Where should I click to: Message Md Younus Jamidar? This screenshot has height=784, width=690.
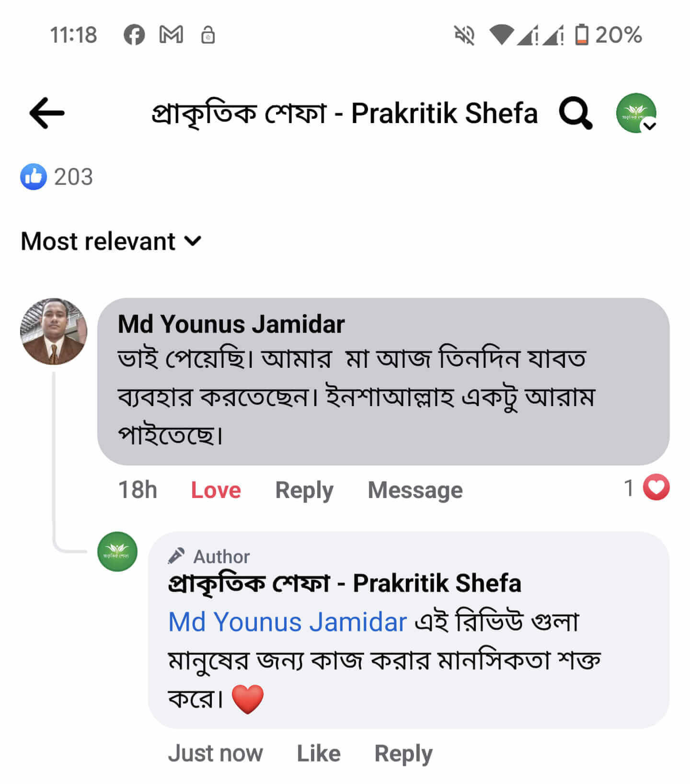pyautogui.click(x=415, y=490)
